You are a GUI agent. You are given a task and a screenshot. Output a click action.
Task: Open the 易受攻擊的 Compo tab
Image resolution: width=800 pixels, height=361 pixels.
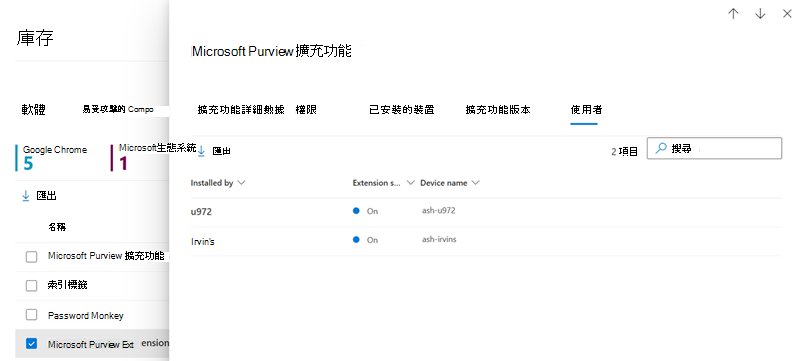click(x=118, y=109)
